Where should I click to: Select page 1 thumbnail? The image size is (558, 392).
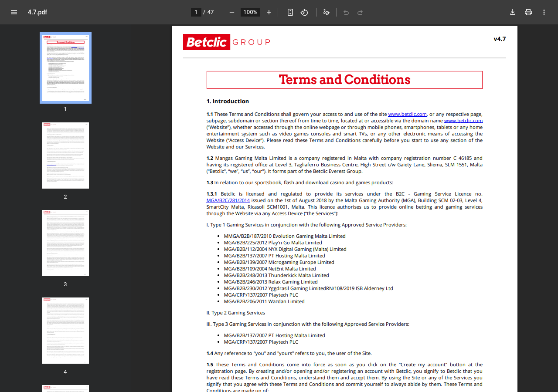click(x=65, y=68)
